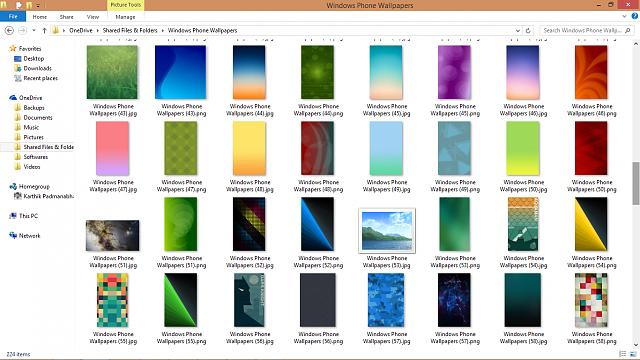Select orange swirl wallpaper (46).png

pyautogui.click(x=591, y=72)
